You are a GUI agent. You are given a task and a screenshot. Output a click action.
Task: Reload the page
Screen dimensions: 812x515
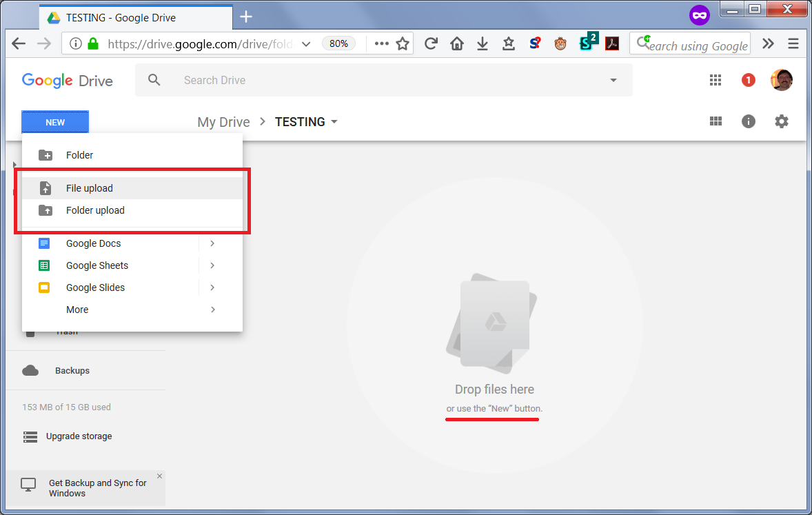(431, 43)
